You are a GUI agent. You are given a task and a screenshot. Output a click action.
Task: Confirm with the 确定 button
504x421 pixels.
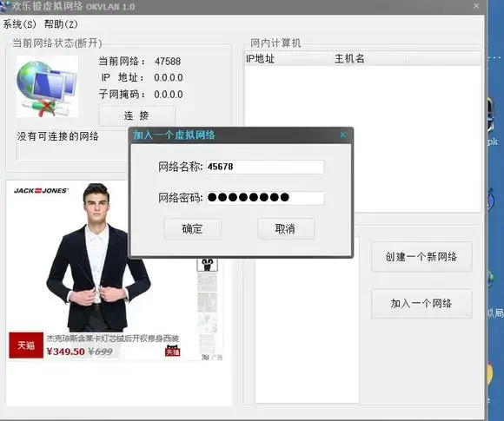tap(193, 228)
